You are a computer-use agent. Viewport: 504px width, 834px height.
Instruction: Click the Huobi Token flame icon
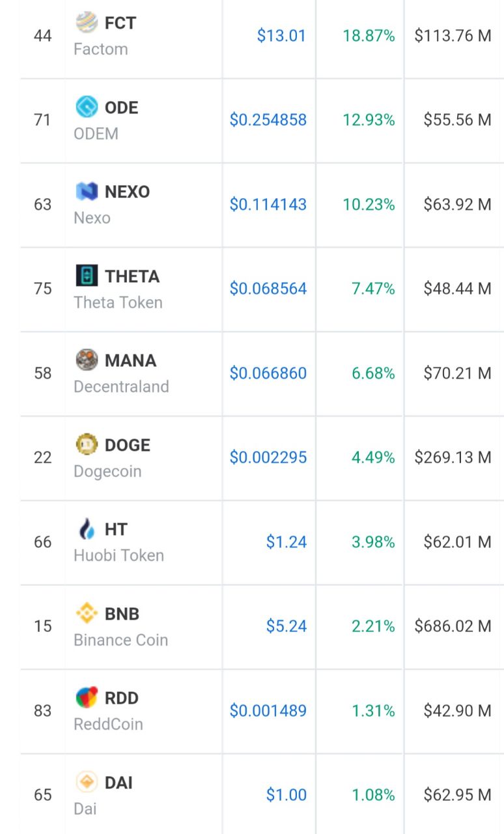coord(87,528)
